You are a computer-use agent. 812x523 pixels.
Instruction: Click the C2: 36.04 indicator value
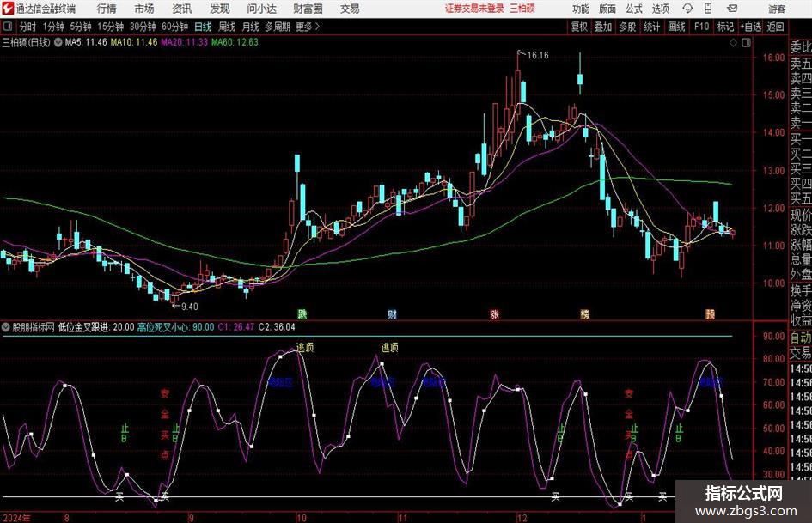point(277,327)
